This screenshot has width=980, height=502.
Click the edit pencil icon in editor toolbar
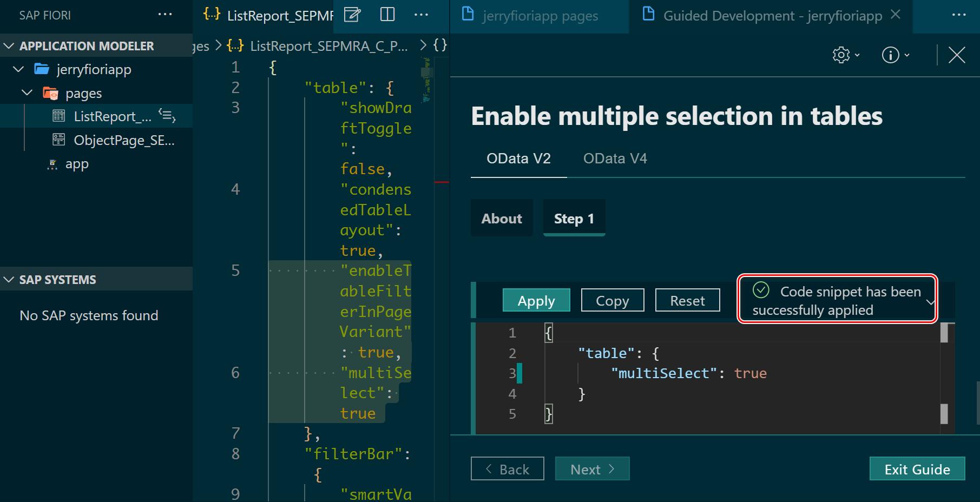[352, 15]
